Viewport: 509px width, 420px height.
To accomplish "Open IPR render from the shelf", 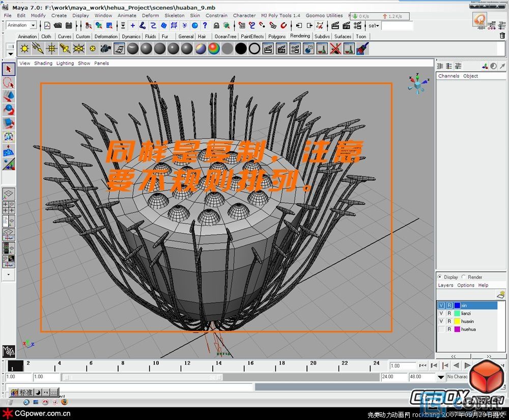I will [281, 49].
